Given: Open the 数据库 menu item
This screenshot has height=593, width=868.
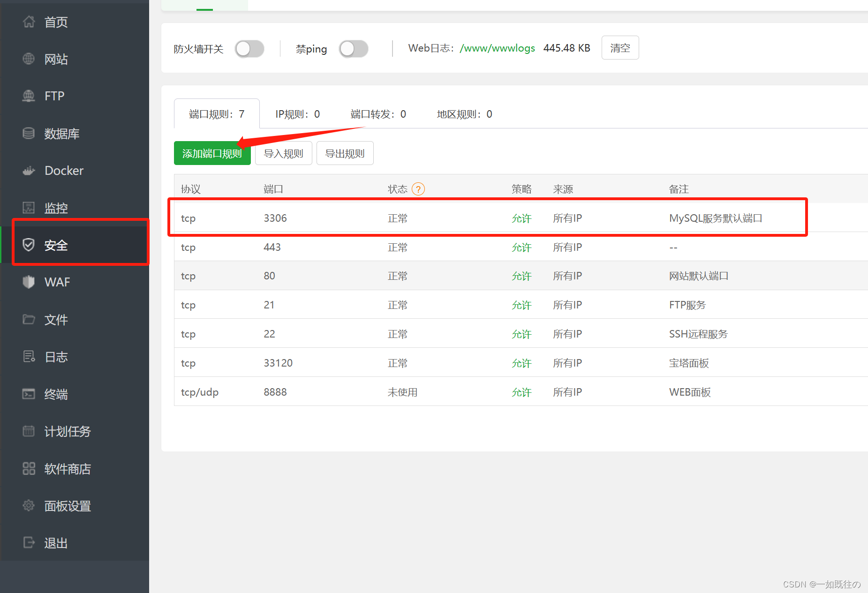Looking at the screenshot, I should tap(75, 133).
